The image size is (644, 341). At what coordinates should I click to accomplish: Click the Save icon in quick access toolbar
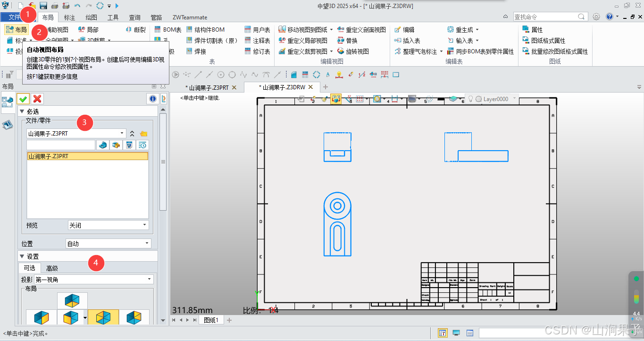(43, 6)
